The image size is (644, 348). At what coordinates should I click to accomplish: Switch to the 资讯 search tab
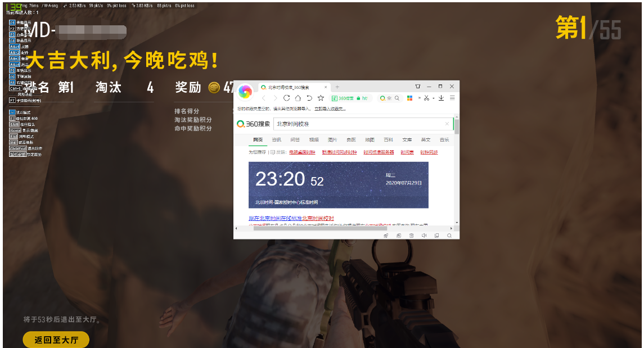[276, 140]
